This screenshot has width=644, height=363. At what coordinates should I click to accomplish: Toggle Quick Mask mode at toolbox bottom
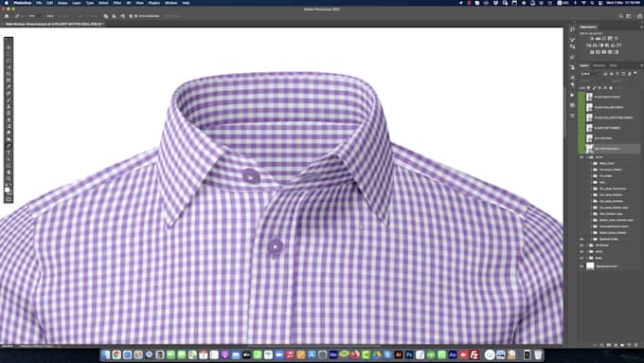(x=9, y=199)
